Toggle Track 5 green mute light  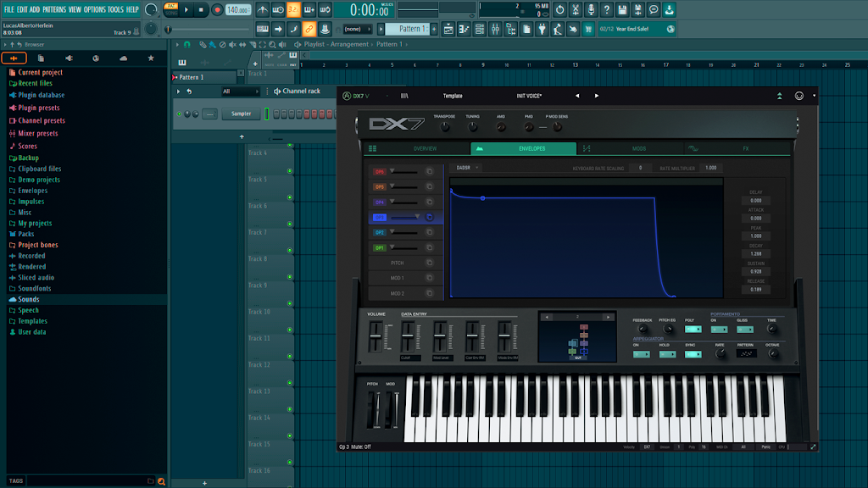point(290,197)
